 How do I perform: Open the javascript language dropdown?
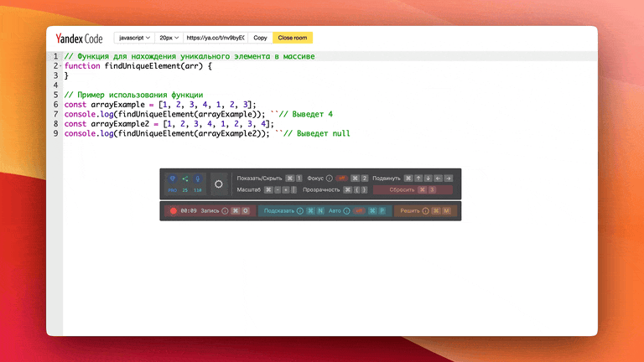point(134,38)
